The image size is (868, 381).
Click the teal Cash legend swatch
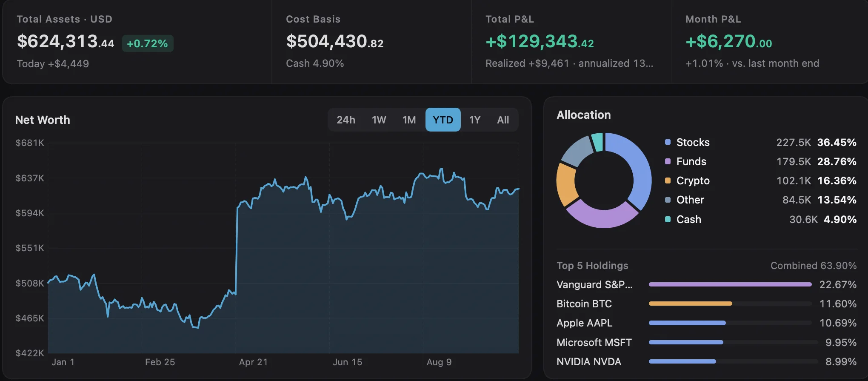[668, 219]
